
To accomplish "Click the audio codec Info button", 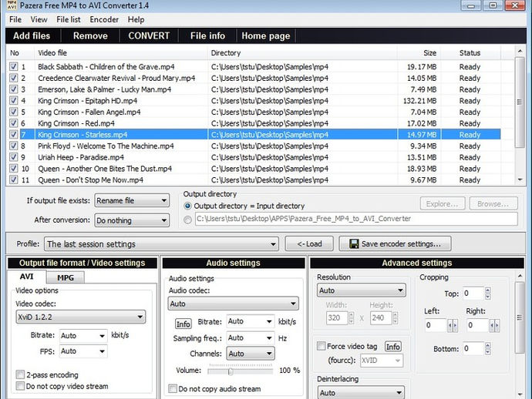I will point(183,324).
